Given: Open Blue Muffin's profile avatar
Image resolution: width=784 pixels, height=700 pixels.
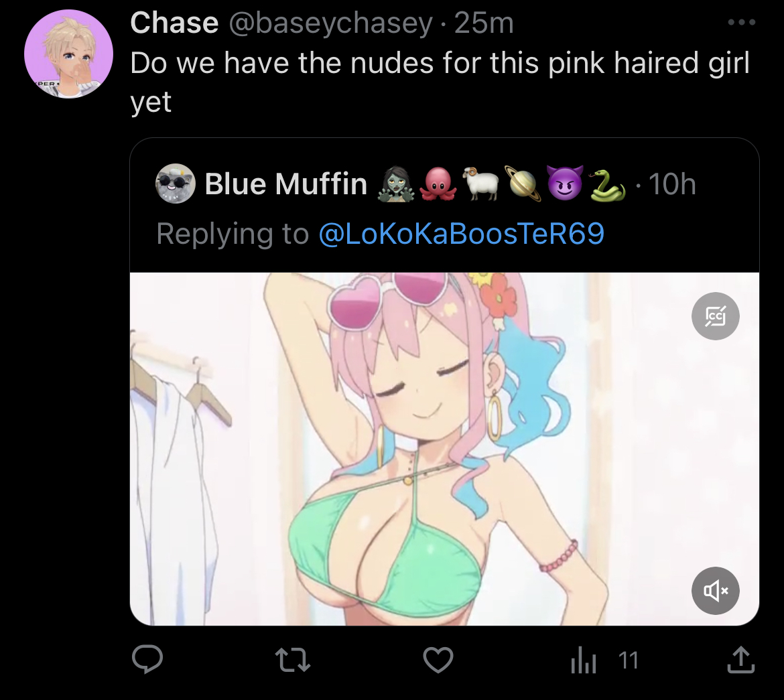Looking at the screenshot, I should pos(175,183).
